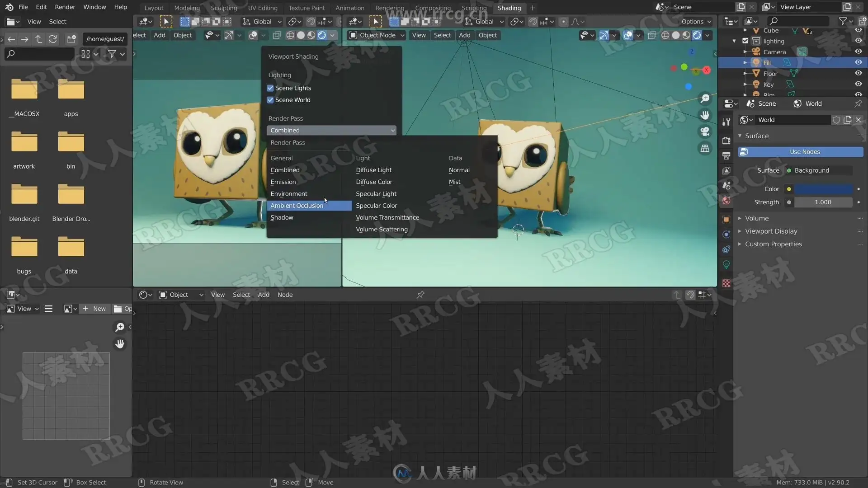This screenshot has width=868, height=488.
Task: Click the blue world Color swatch
Action: coord(823,189)
